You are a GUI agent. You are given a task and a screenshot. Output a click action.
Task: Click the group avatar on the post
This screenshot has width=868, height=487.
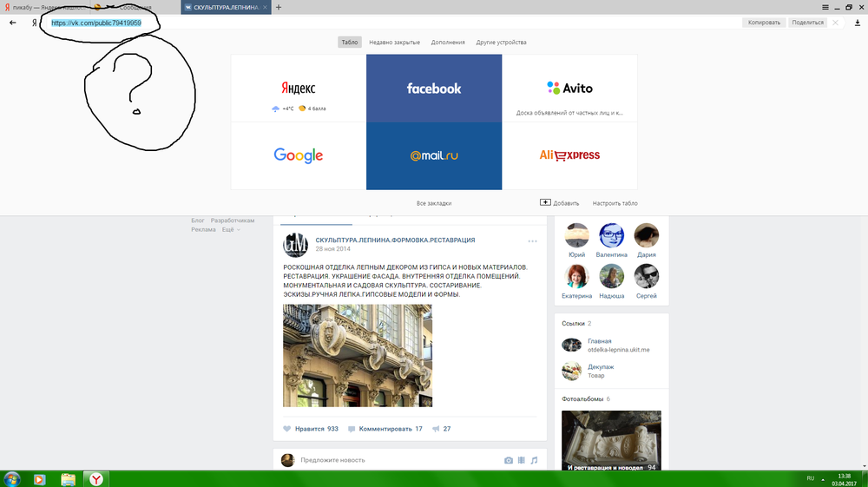click(x=296, y=245)
